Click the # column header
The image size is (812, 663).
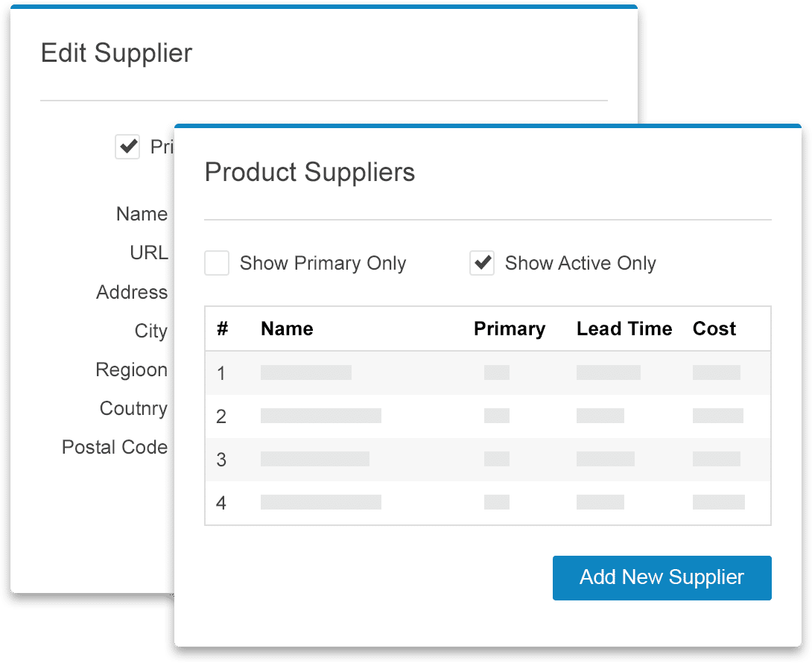(222, 329)
